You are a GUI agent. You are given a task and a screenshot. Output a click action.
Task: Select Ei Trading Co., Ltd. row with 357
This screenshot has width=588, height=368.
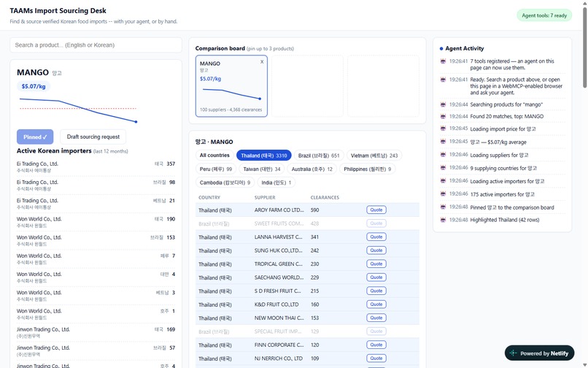pyautogui.click(x=96, y=166)
